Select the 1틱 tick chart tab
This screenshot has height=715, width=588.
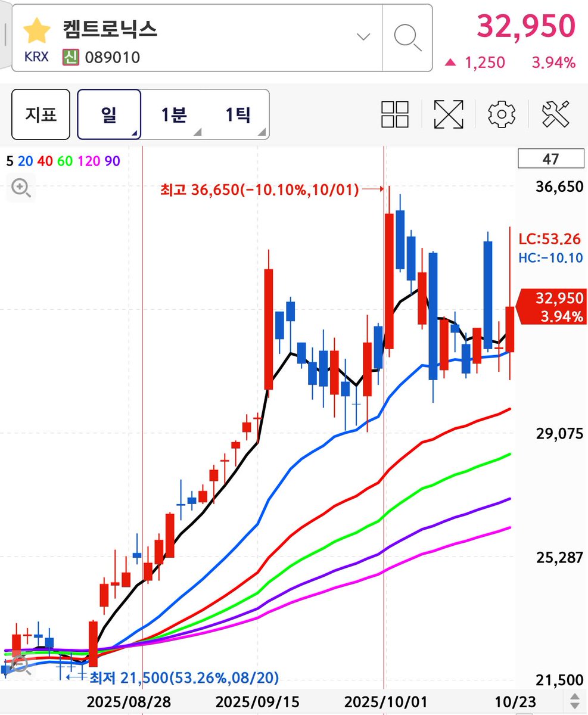(x=238, y=114)
